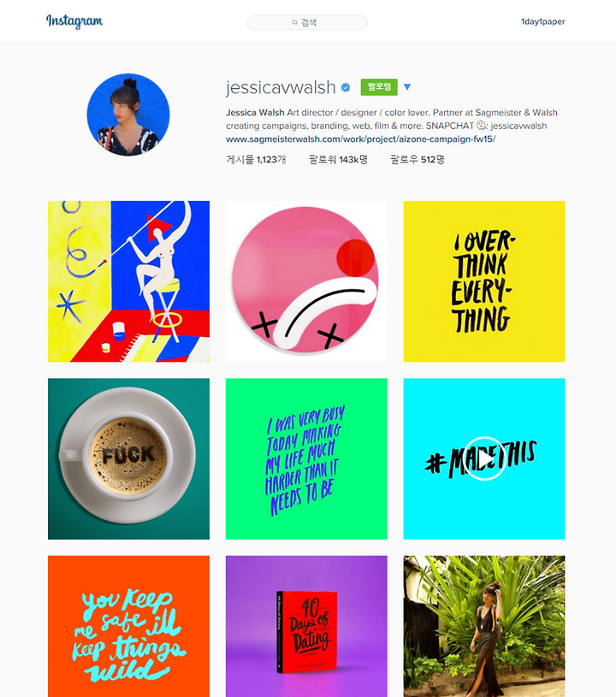
Task: Click the 1,123 posts count
Action: [256, 160]
